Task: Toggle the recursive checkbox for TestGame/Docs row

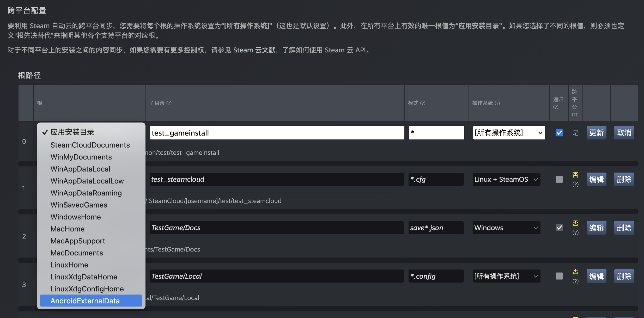Action: coord(559,228)
